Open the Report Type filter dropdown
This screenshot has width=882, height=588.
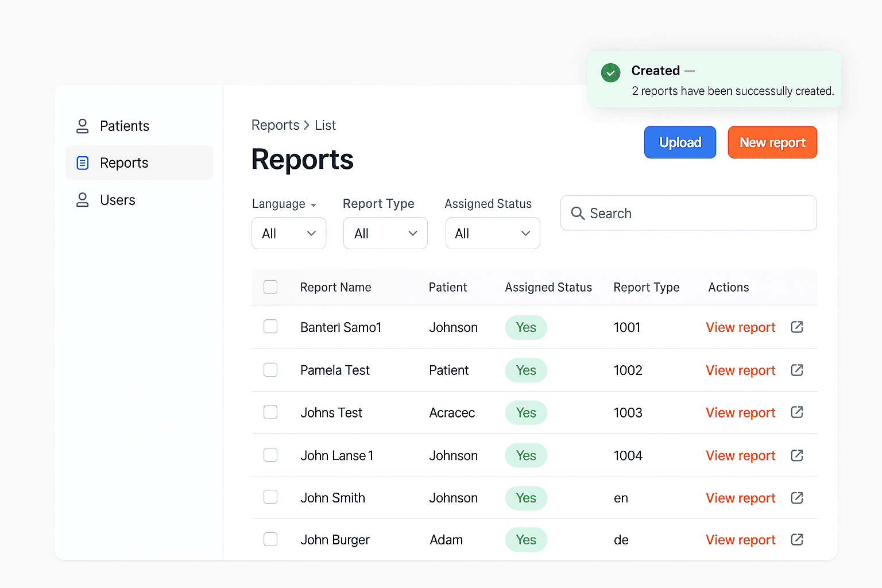click(385, 233)
